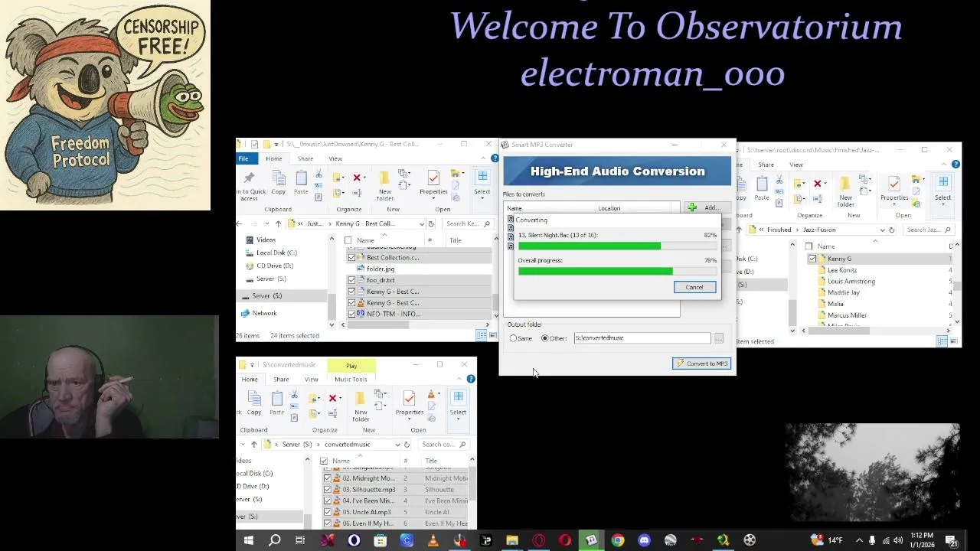Open Share tab in Kenny G Explorer

point(305,158)
